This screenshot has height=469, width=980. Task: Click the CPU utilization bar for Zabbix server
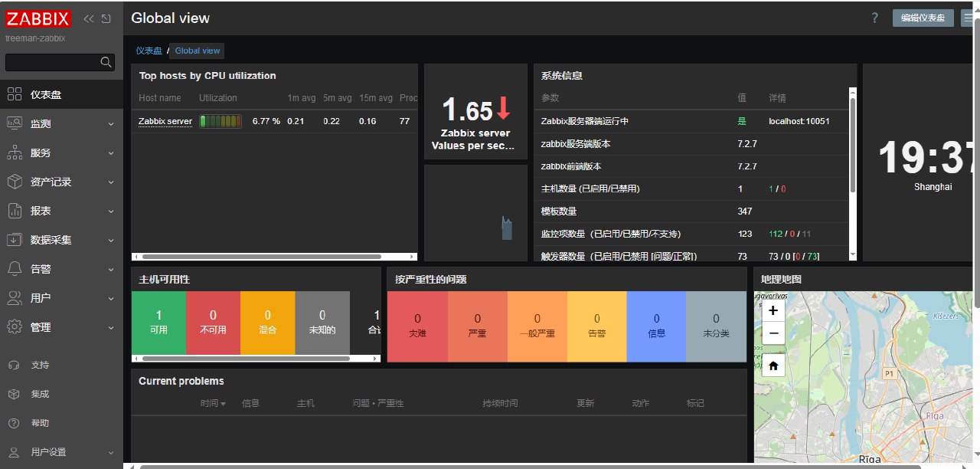(220, 121)
